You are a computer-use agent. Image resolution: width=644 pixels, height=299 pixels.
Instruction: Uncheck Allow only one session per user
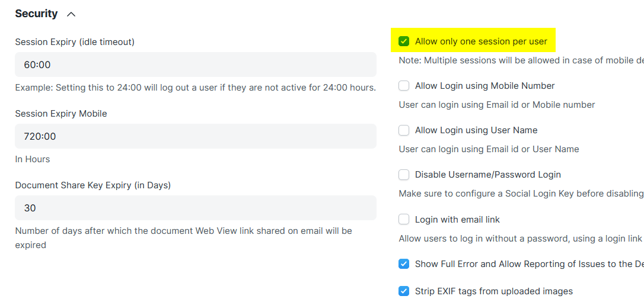(404, 41)
